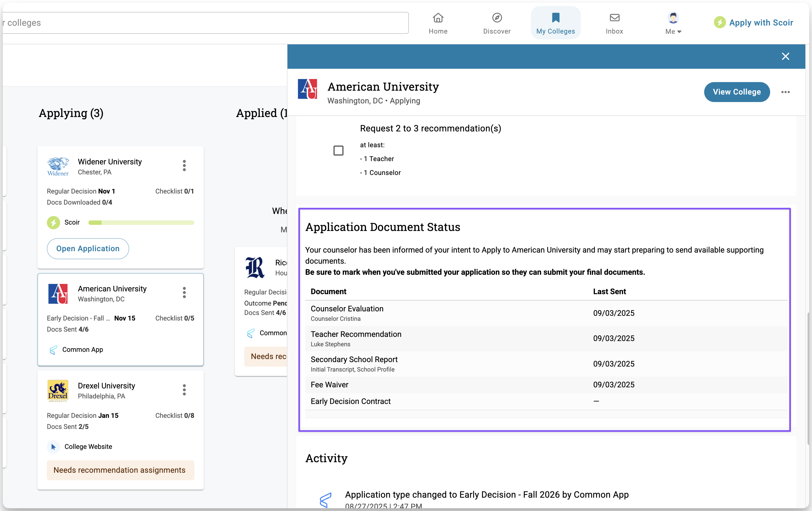
Task: Click the Apply with Scoir lightning icon
Action: tap(720, 23)
